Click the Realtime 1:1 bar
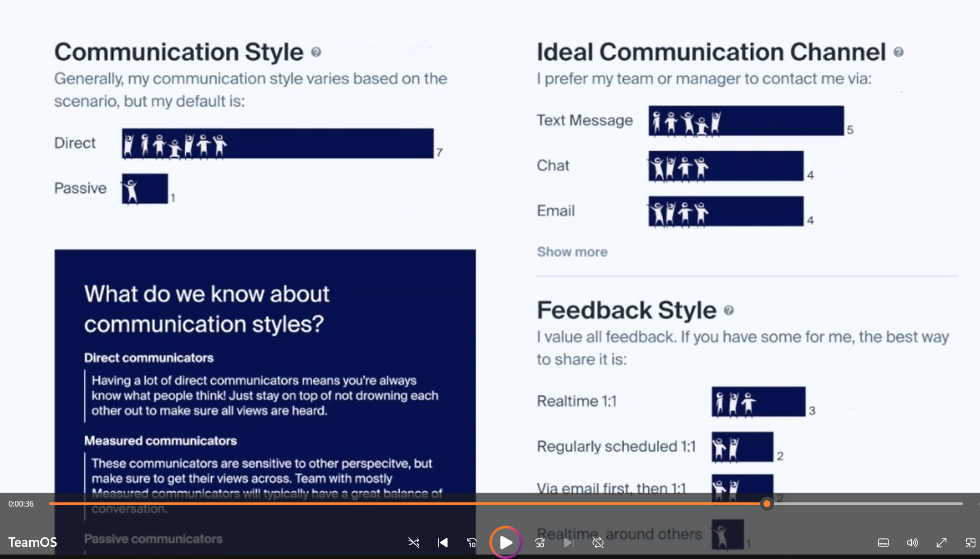This screenshot has width=980, height=559. pyautogui.click(x=758, y=401)
